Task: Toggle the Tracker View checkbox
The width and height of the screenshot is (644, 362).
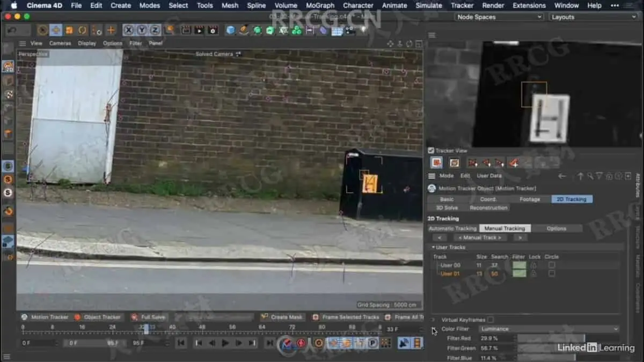Action: click(x=431, y=151)
